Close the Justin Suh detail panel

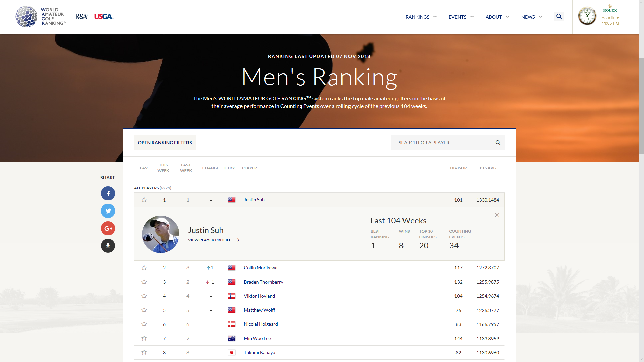(497, 215)
